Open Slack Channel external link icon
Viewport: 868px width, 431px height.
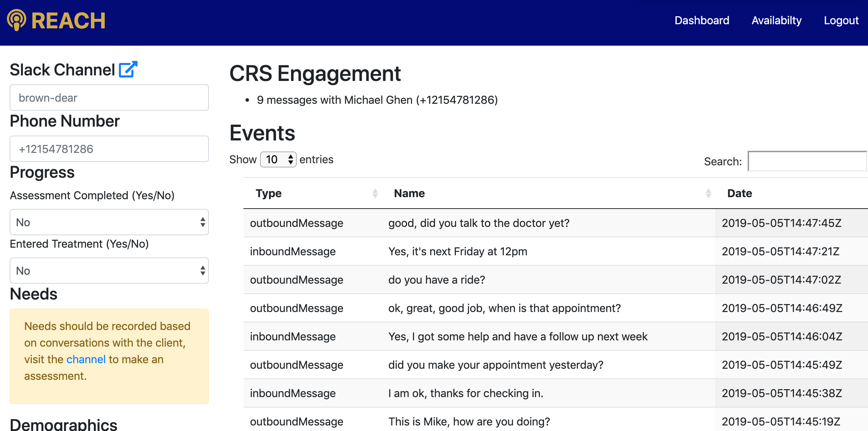tap(128, 69)
